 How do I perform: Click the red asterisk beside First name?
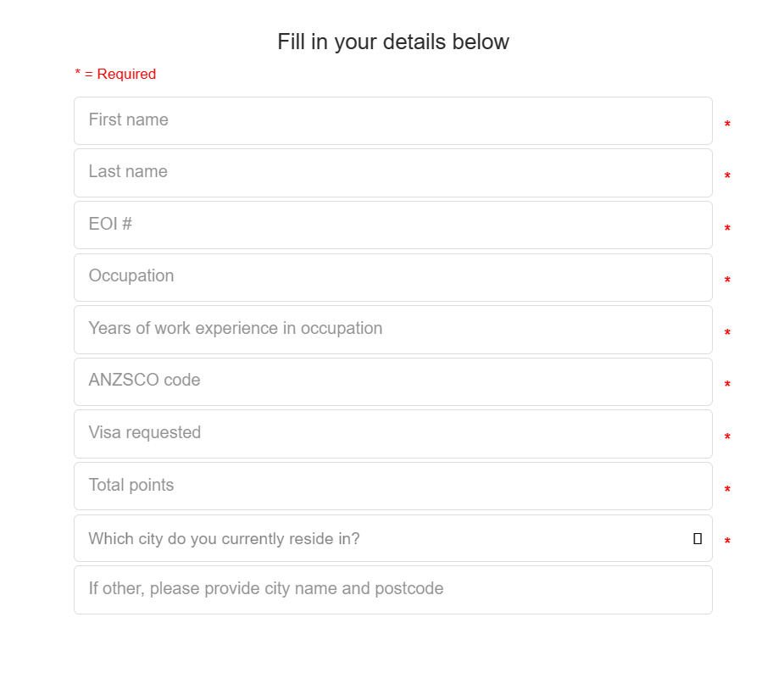click(727, 125)
